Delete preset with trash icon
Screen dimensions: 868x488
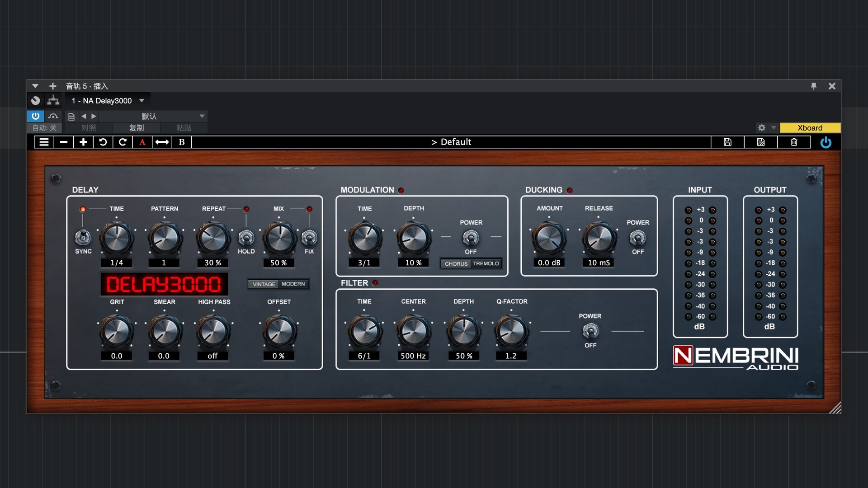(794, 142)
